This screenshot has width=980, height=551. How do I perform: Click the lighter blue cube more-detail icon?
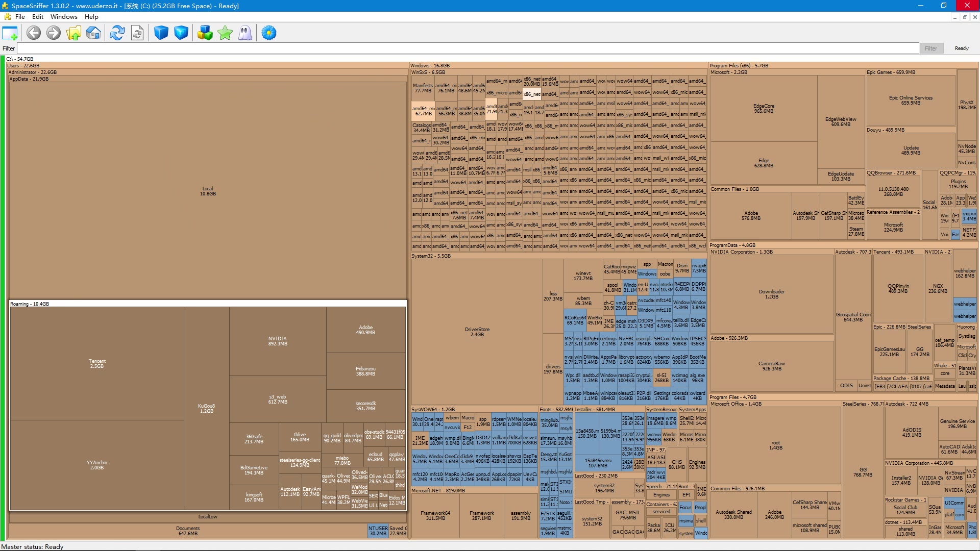[181, 33]
